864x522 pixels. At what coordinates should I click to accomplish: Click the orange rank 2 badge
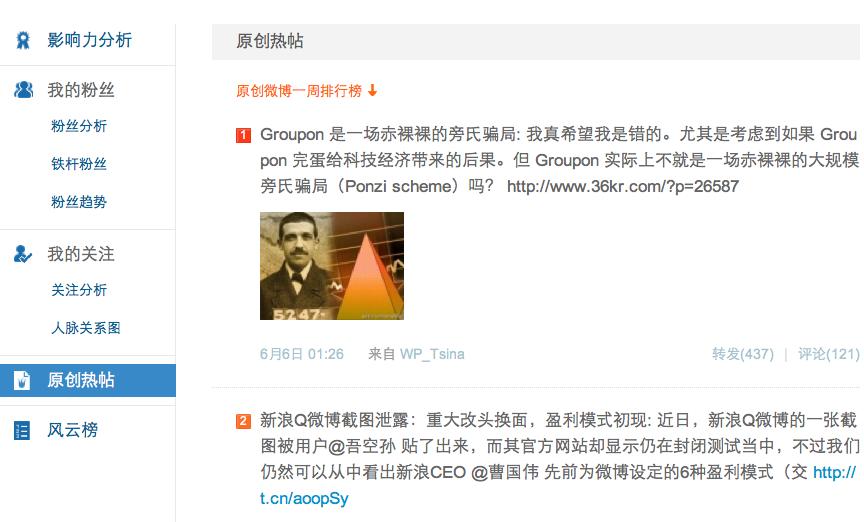pos(244,421)
